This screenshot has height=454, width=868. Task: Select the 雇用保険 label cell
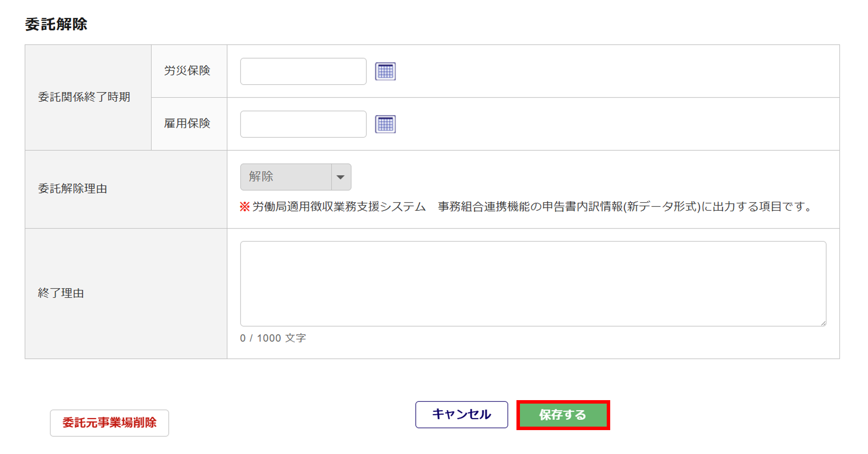(187, 123)
